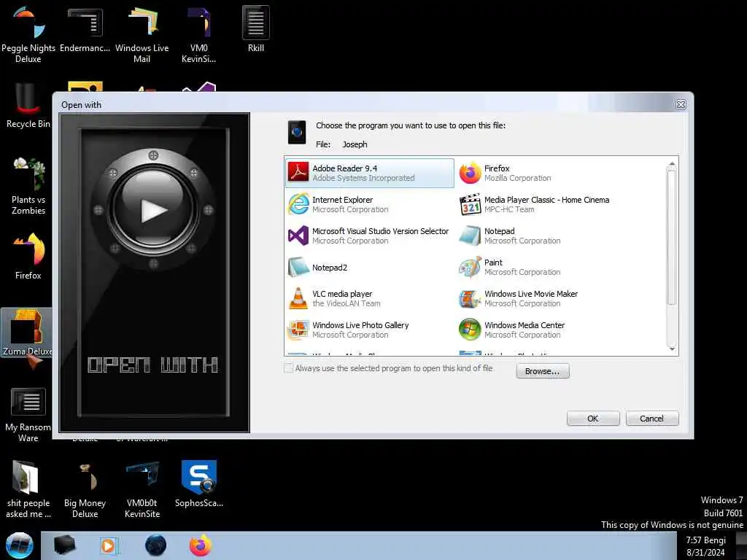Select Notepad2 in the program list
The image size is (747, 560).
(x=370, y=267)
